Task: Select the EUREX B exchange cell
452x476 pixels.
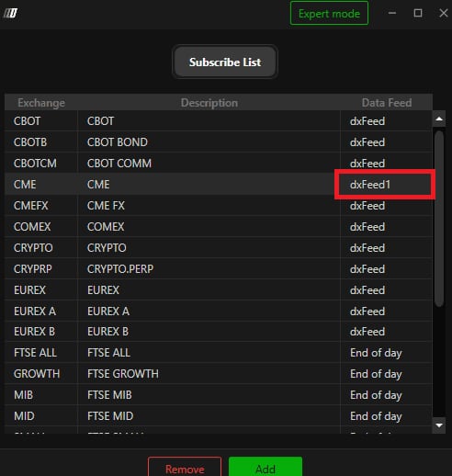Action: pos(41,332)
